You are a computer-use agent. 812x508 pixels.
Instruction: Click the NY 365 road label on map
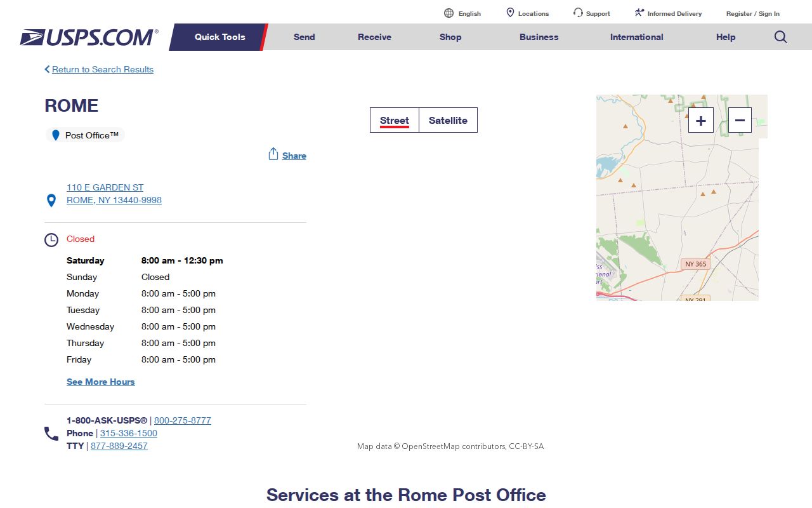[696, 264]
